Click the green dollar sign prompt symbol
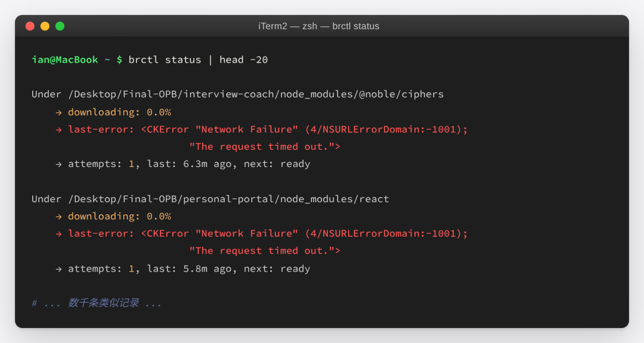The width and height of the screenshot is (644, 343). pyautogui.click(x=119, y=60)
